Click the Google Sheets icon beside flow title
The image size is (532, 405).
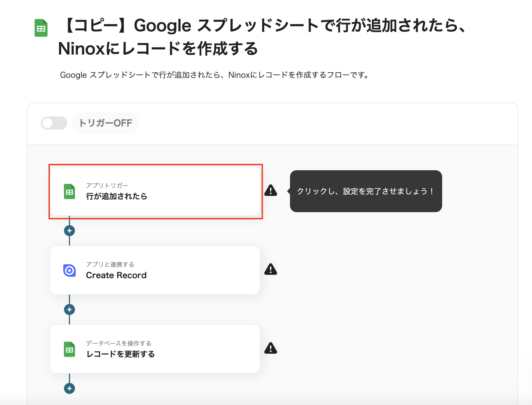pos(41,28)
